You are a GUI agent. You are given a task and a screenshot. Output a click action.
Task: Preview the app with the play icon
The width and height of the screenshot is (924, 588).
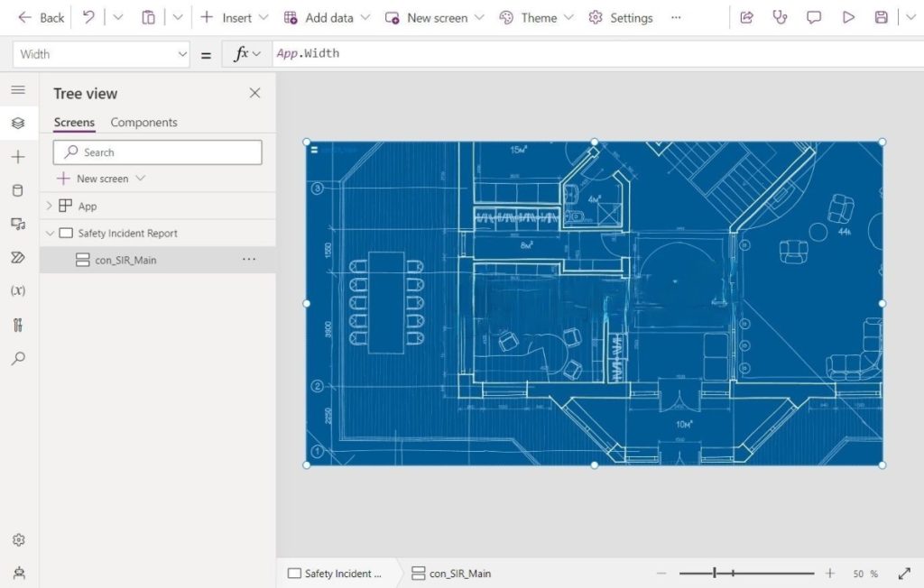coord(848,18)
